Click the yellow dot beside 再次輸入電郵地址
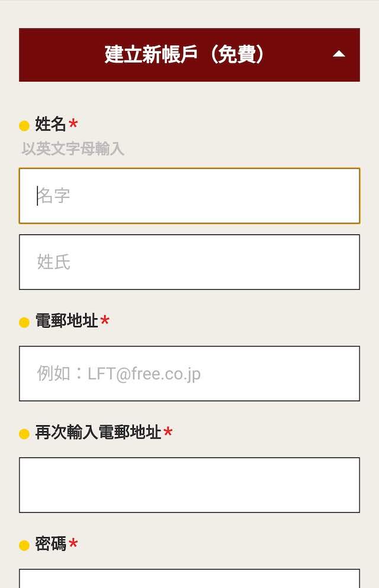 24,434
